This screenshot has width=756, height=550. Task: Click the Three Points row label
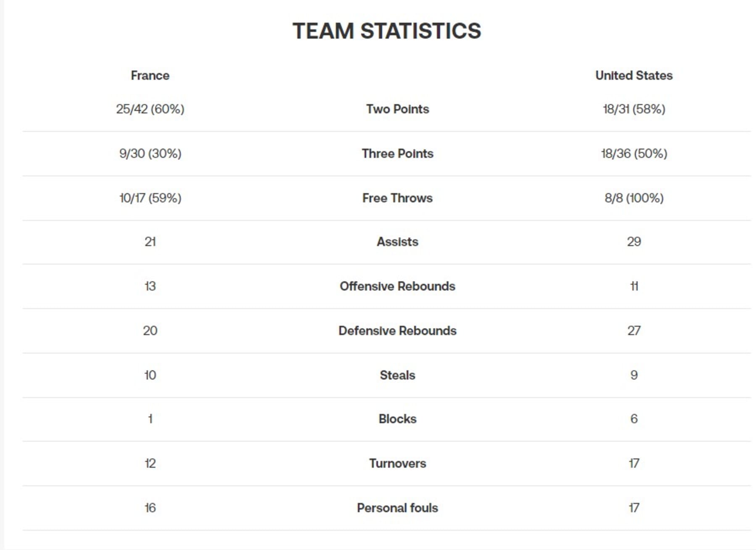(x=397, y=154)
